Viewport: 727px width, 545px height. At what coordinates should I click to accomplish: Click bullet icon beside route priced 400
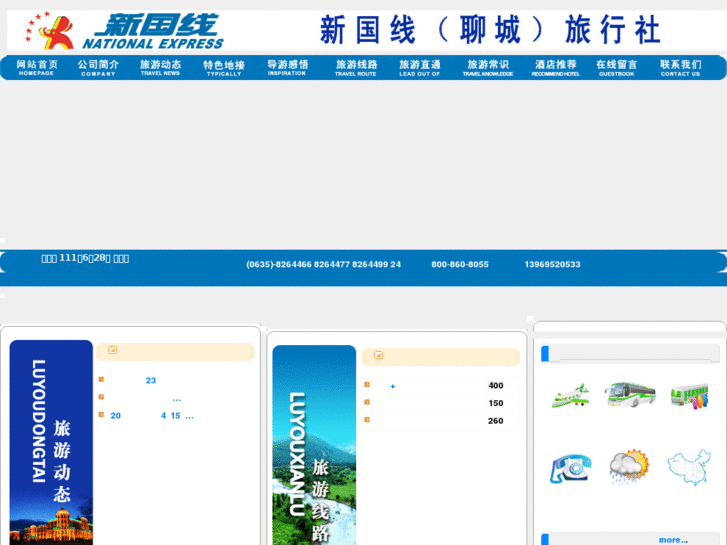(367, 385)
